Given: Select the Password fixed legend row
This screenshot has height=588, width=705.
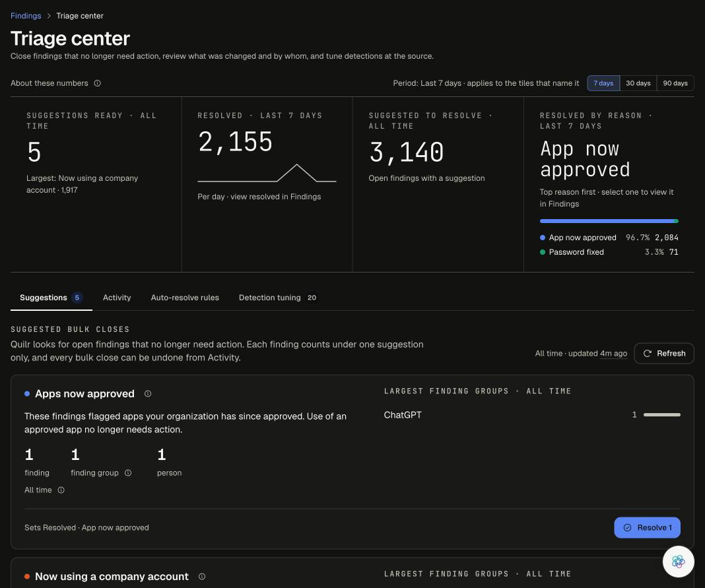Looking at the screenshot, I should click(x=609, y=252).
